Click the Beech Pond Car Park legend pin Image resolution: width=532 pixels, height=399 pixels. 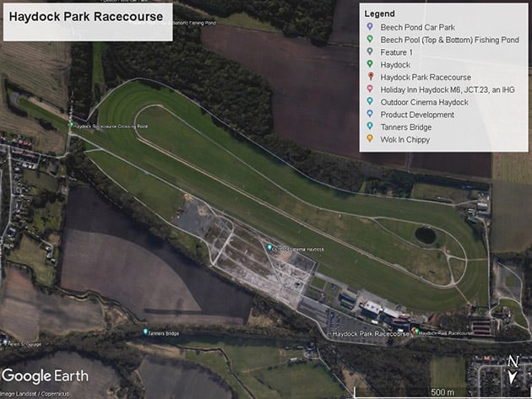(369, 27)
